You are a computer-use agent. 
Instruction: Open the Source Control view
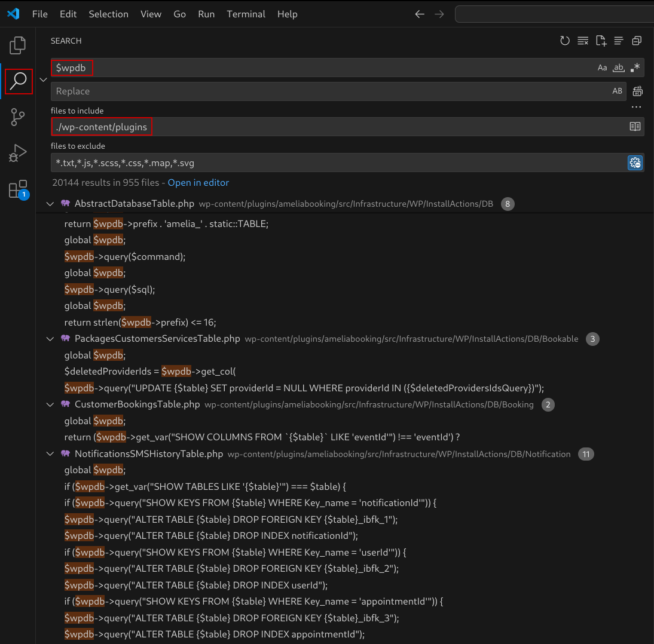coord(18,117)
